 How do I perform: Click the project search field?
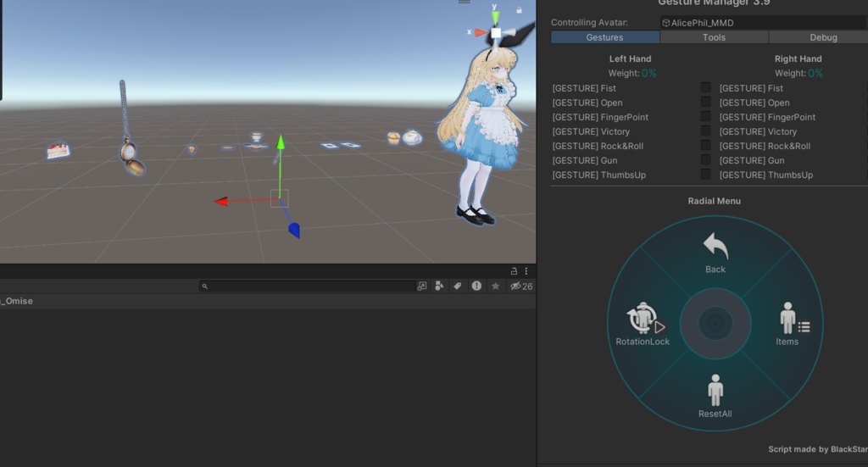[307, 286]
